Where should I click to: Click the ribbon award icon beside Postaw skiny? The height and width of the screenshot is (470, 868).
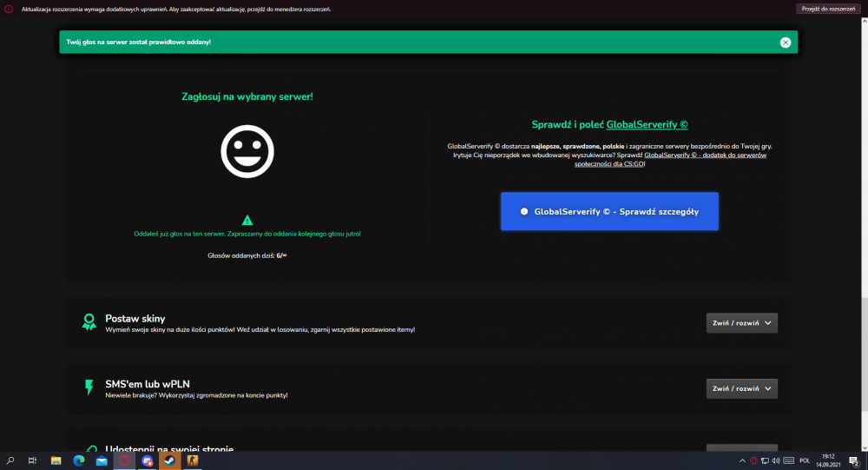(x=89, y=322)
